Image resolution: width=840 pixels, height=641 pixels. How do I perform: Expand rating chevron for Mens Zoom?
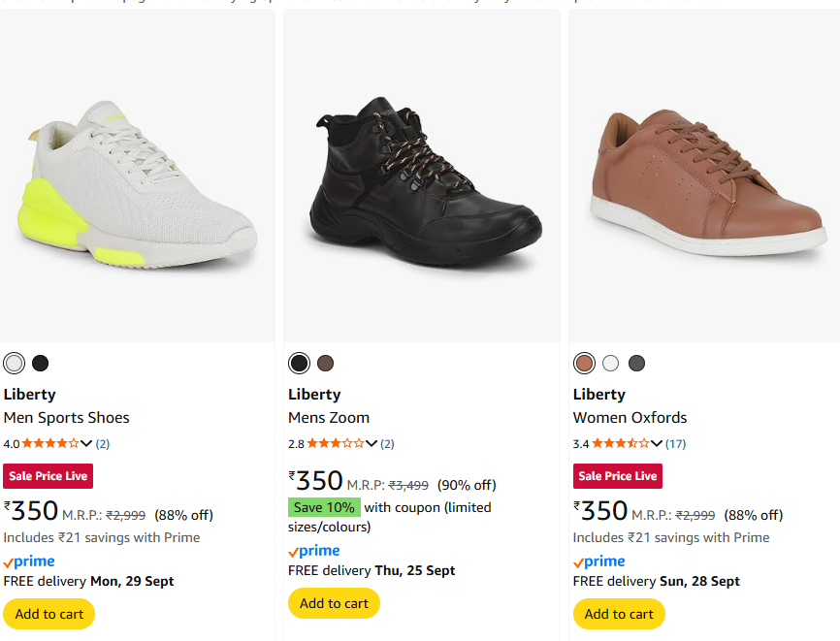point(372,444)
